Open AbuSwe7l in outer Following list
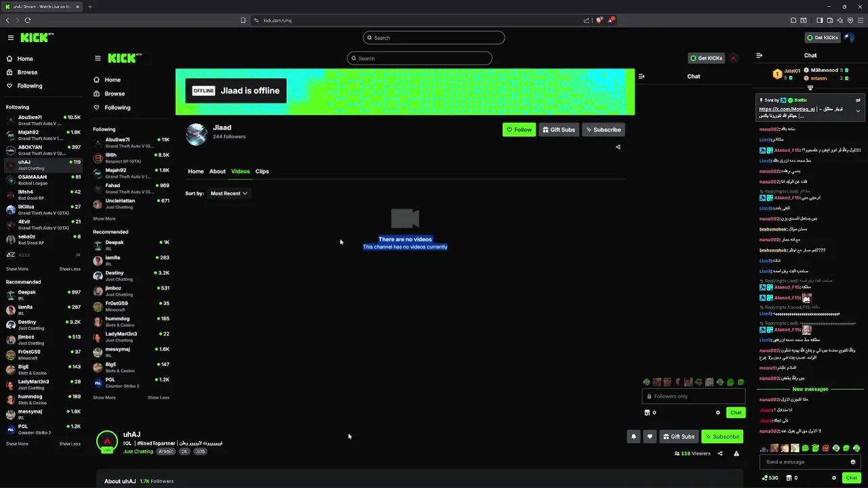868x488 pixels. pos(43,120)
